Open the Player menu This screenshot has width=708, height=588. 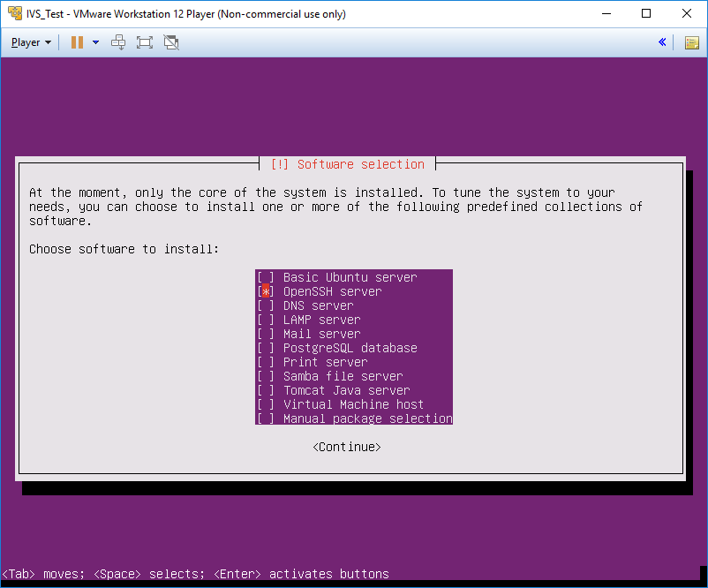[x=31, y=42]
